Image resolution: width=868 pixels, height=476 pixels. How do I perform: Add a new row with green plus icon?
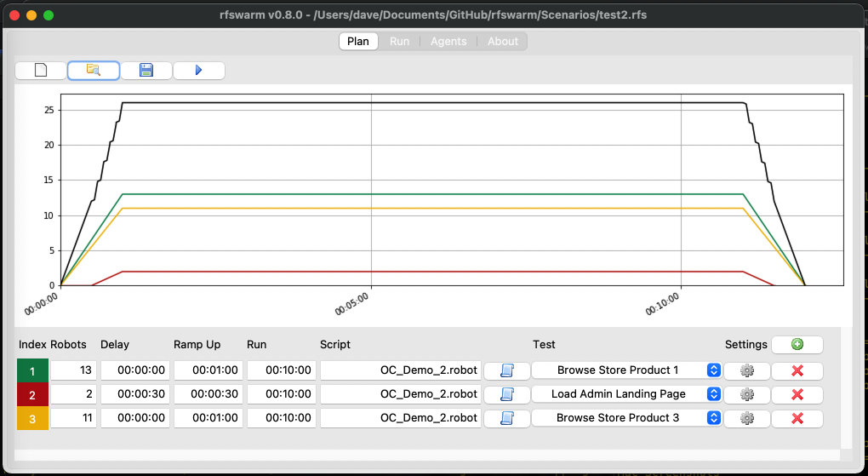tap(797, 344)
